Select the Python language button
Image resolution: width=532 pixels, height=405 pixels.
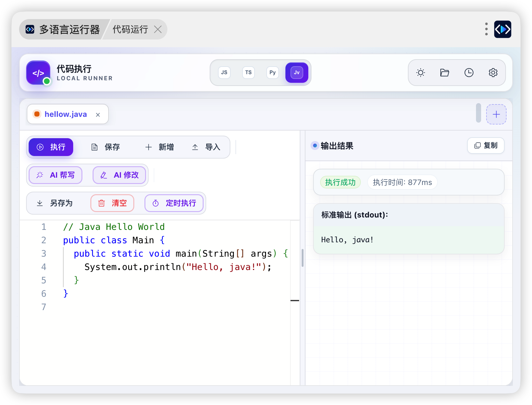[x=273, y=73]
